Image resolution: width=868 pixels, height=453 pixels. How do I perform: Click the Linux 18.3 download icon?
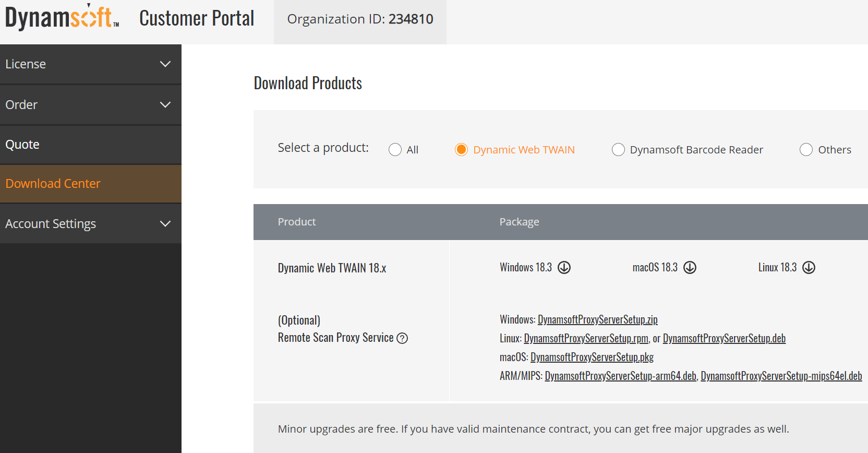click(x=809, y=268)
